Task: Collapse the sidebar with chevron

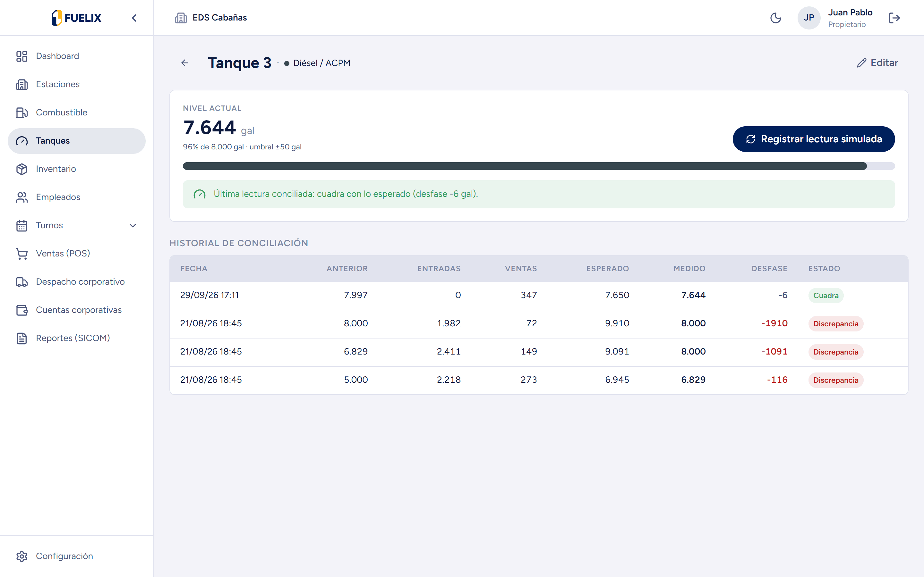Action: pos(134,18)
